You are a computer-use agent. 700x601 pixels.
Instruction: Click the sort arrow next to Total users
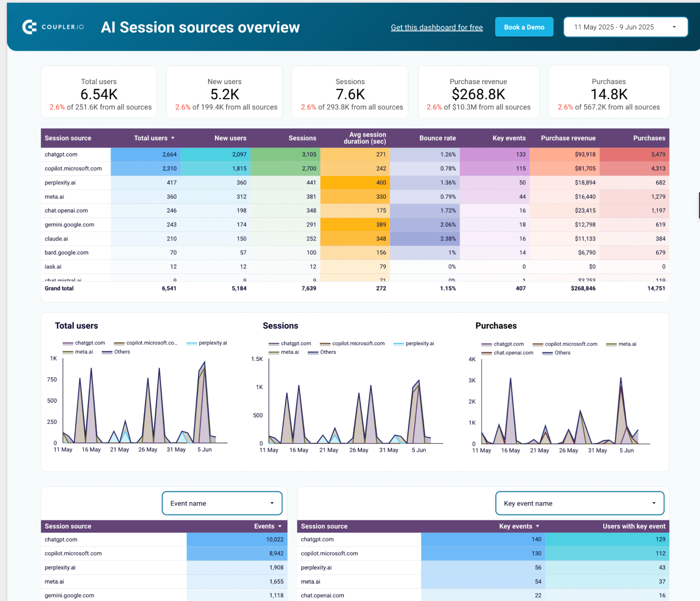pos(173,138)
